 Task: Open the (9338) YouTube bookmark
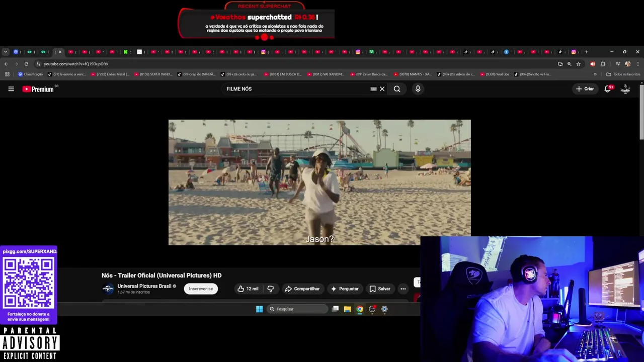coord(494,74)
